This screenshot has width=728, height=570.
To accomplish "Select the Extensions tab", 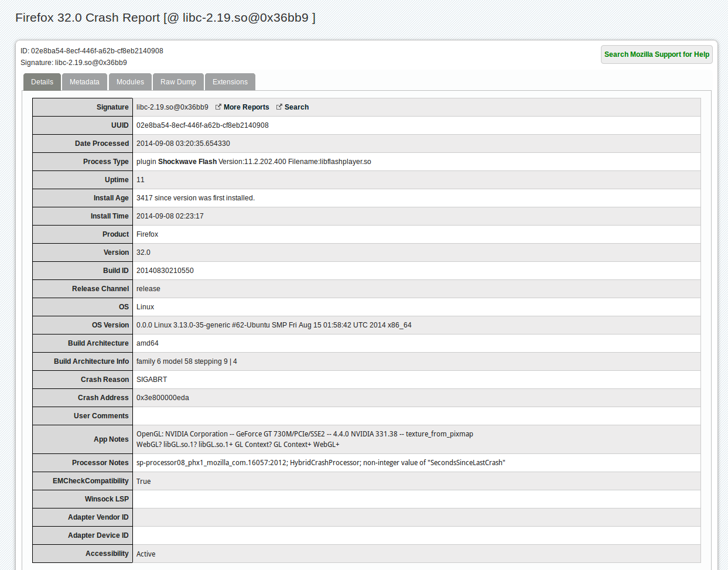I will coord(230,82).
